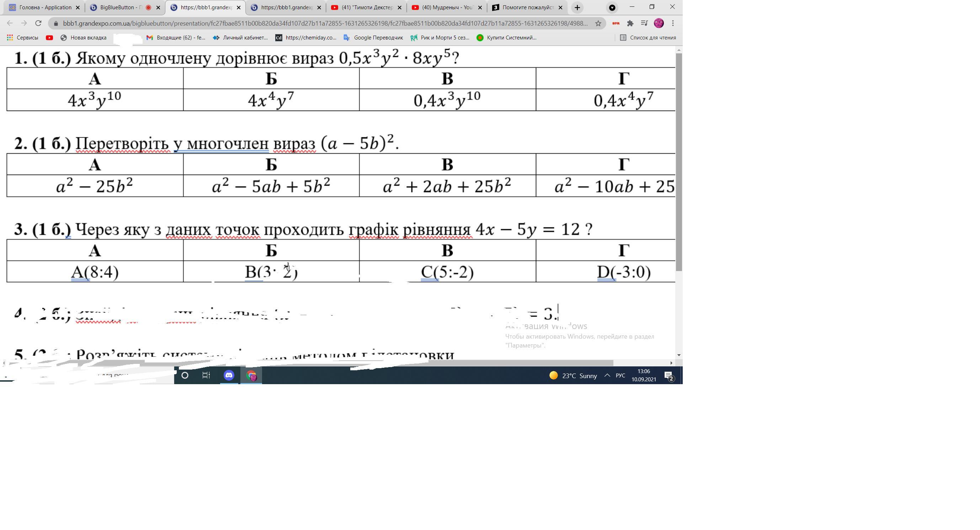
Task: Open the Chrome three-dot menu
Action: [673, 23]
